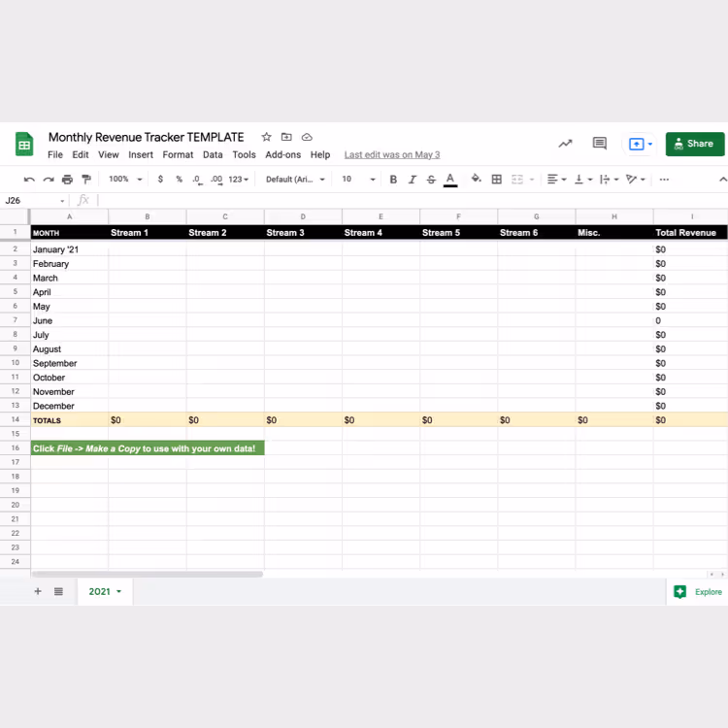Select the 'Total Revenue' header cell
This screenshot has width=728, height=728.
(690, 233)
